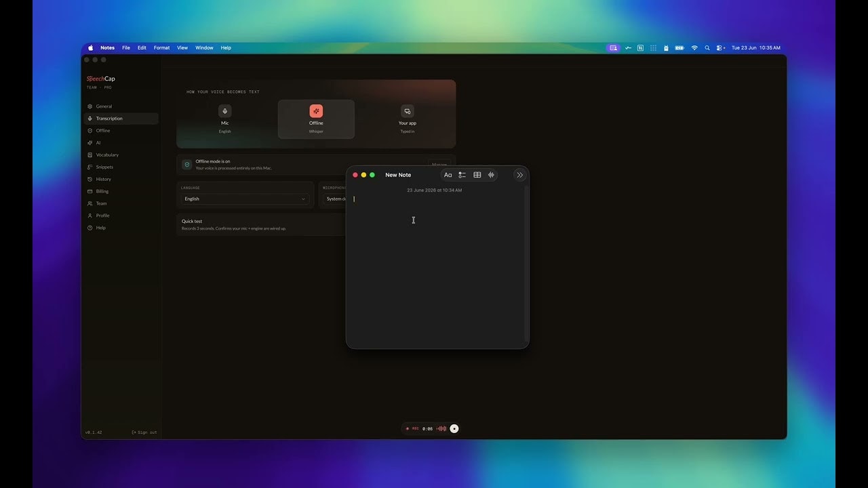868x488 pixels.
Task: Open the File menu
Action: (x=126, y=48)
